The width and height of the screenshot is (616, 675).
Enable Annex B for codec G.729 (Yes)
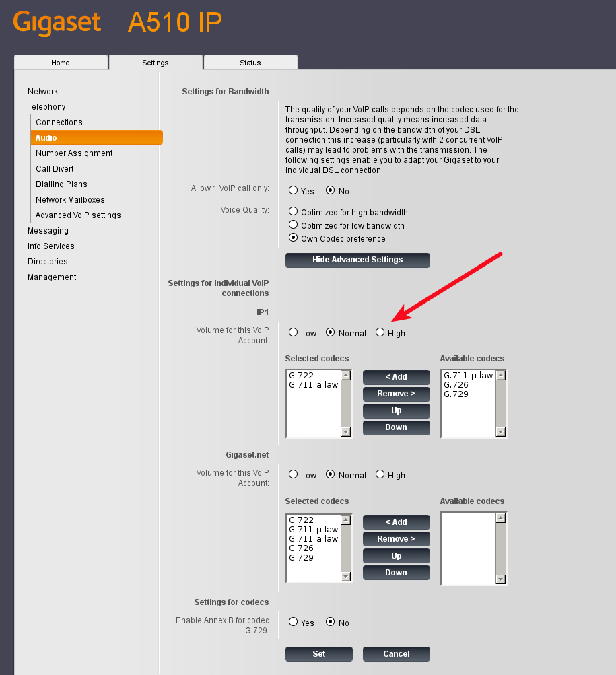pos(294,621)
